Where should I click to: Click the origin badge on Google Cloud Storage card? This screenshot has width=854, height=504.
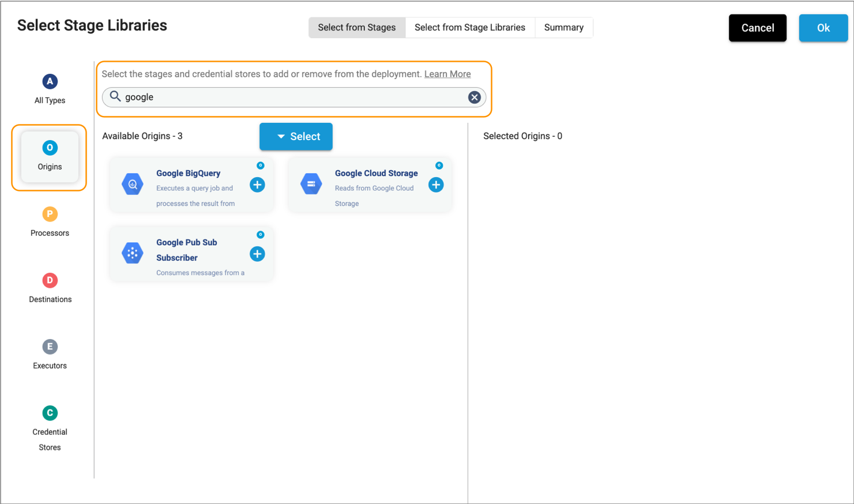[439, 166]
